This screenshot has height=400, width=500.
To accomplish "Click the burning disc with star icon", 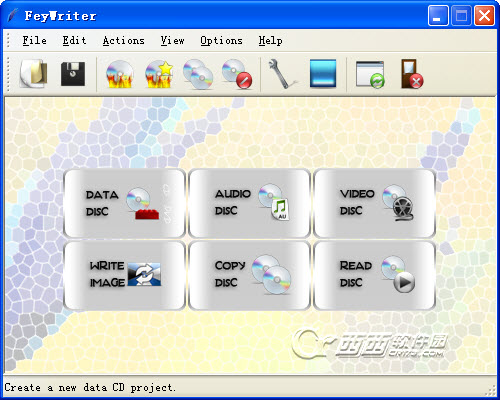I will (159, 75).
